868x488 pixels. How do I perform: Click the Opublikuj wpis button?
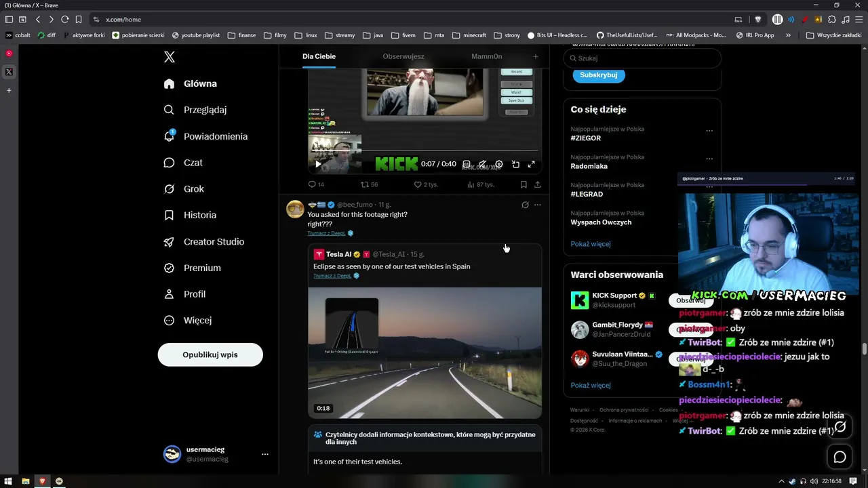(x=210, y=354)
